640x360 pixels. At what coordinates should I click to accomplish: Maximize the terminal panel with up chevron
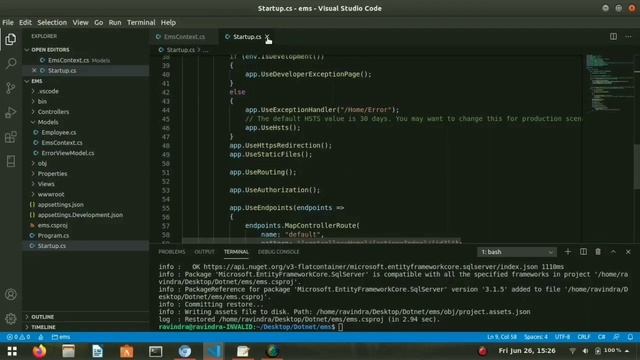pos(613,252)
